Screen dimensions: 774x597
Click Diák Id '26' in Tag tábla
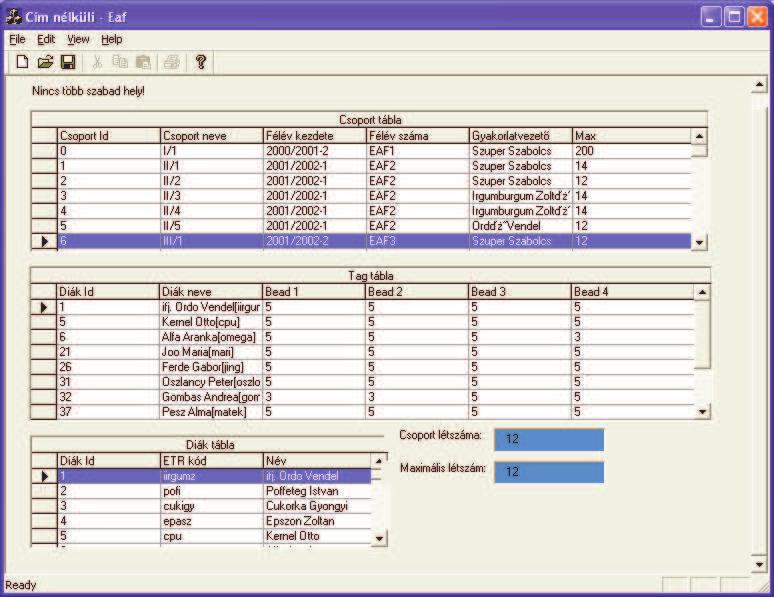pyautogui.click(x=108, y=367)
